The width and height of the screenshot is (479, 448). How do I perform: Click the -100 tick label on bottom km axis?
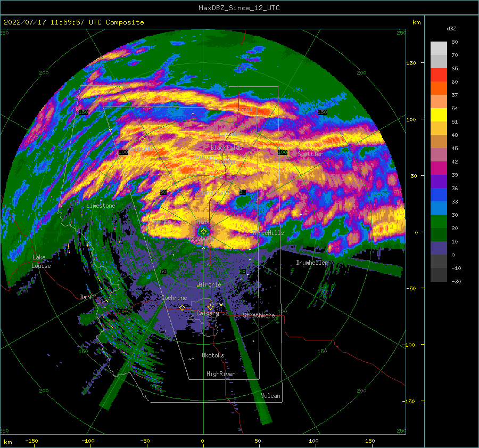coord(88,441)
